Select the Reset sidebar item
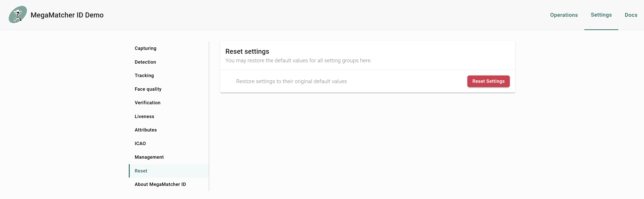Screen dimensions: 644x199 coord(169,171)
